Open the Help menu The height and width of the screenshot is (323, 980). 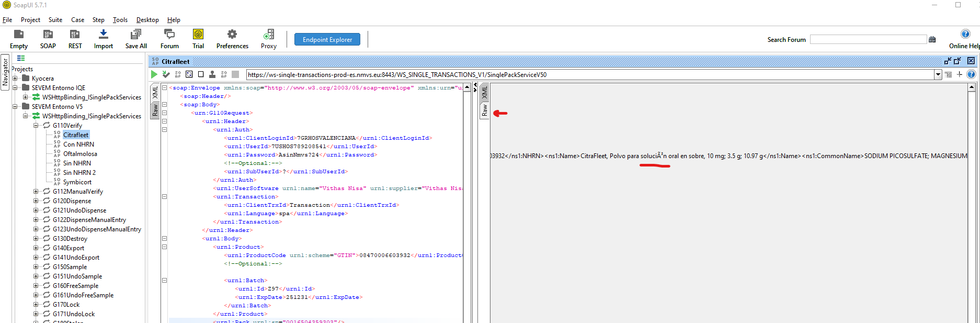tap(174, 20)
